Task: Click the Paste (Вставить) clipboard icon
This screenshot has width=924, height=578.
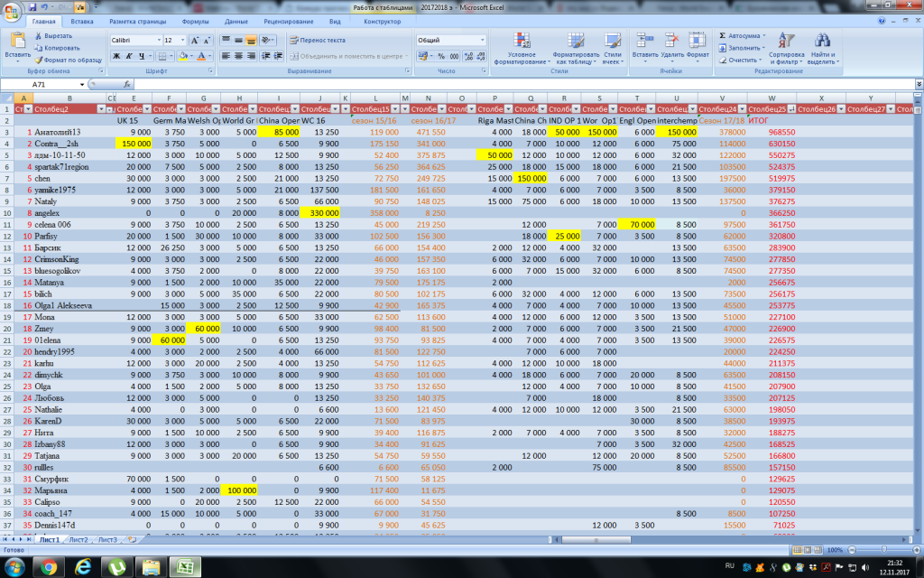Action: (x=17, y=40)
